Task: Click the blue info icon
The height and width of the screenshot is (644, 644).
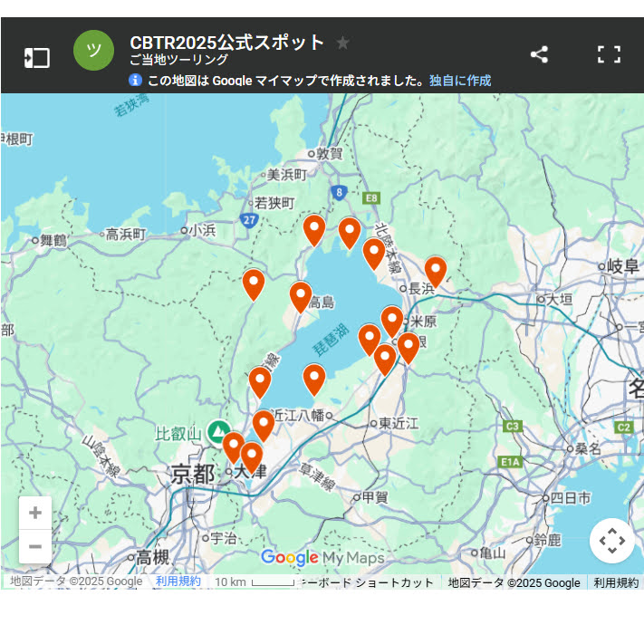Action: (x=136, y=81)
